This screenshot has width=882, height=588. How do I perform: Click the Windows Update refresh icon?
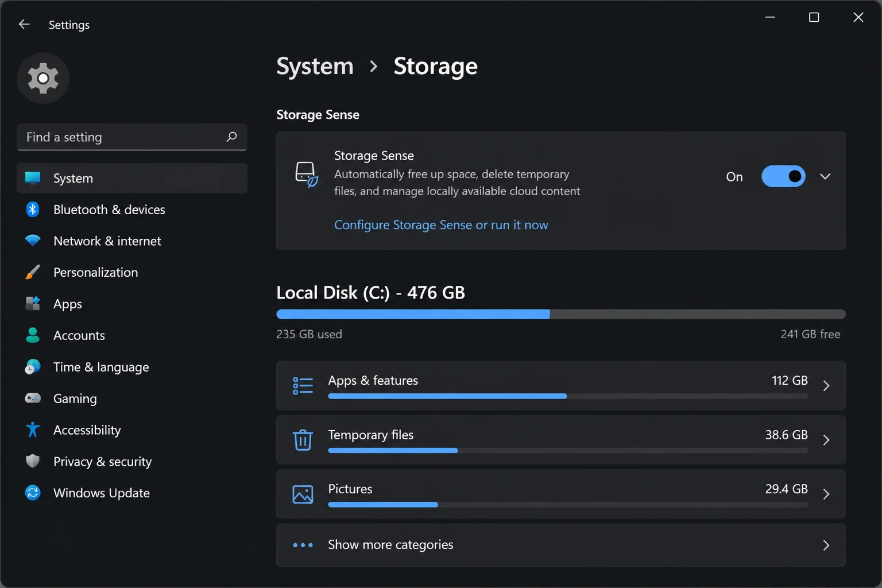coord(33,493)
